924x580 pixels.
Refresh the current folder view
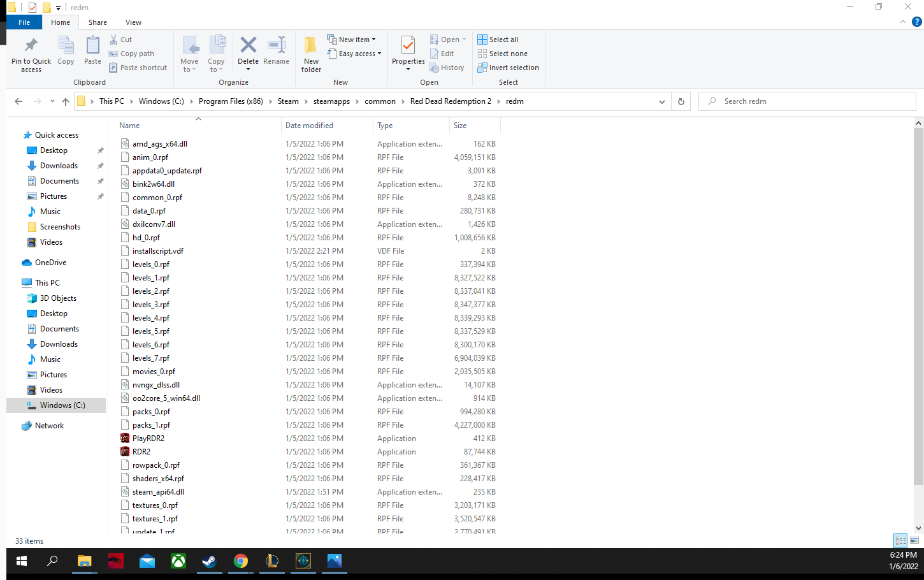pyautogui.click(x=681, y=101)
